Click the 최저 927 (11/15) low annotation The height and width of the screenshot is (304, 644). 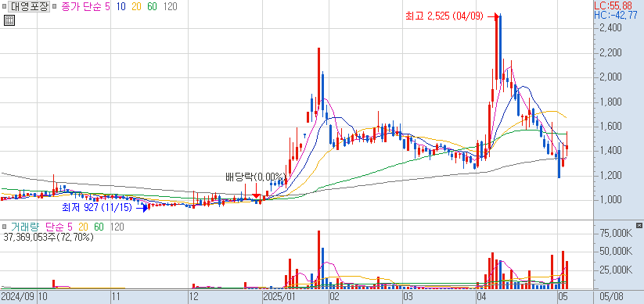pos(97,208)
